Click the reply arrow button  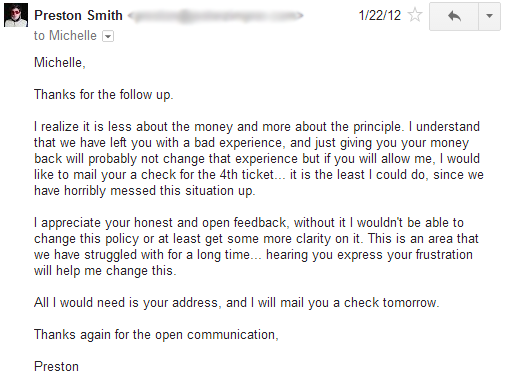point(454,16)
